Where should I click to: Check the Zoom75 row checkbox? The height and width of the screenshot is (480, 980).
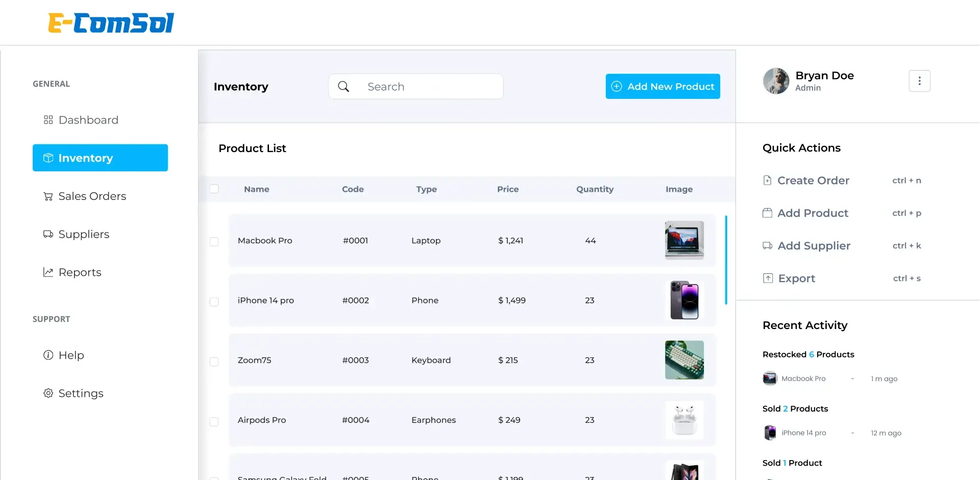[x=214, y=361]
